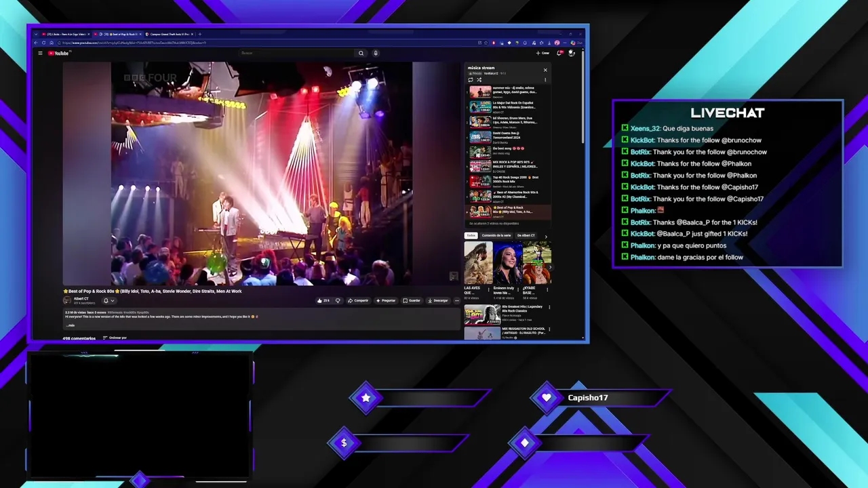Viewport: 868px width, 488px height.
Task: Expand description with ...más
Action: pyautogui.click(x=71, y=325)
